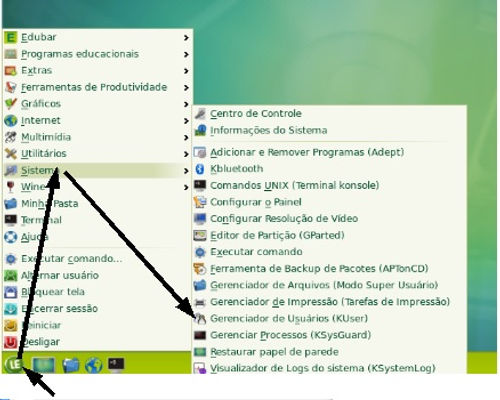Click the Internet globe icon in menu
Image resolution: width=500 pixels, height=400 pixels.
[11, 120]
